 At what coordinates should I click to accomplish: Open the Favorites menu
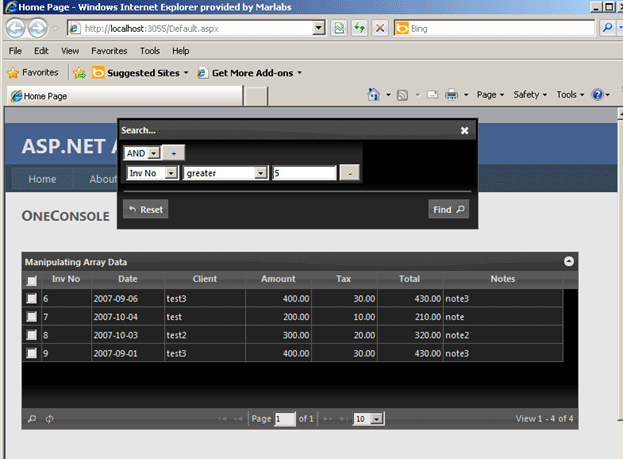(x=109, y=51)
